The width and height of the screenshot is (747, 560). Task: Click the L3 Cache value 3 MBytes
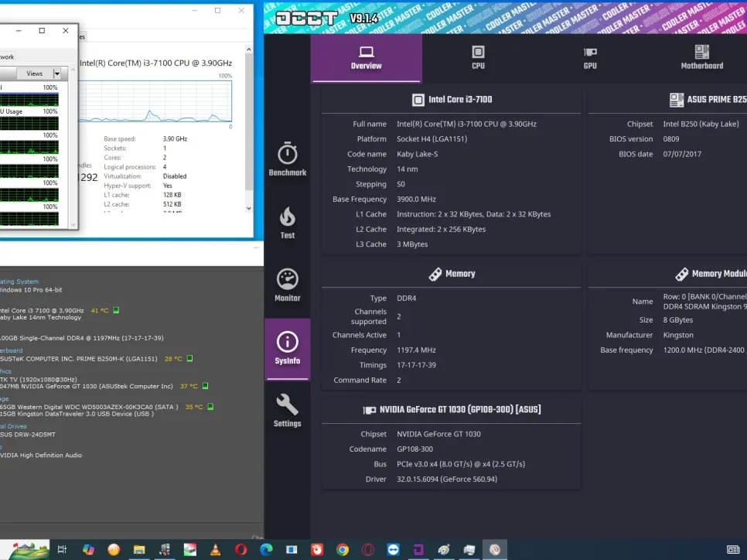413,244
